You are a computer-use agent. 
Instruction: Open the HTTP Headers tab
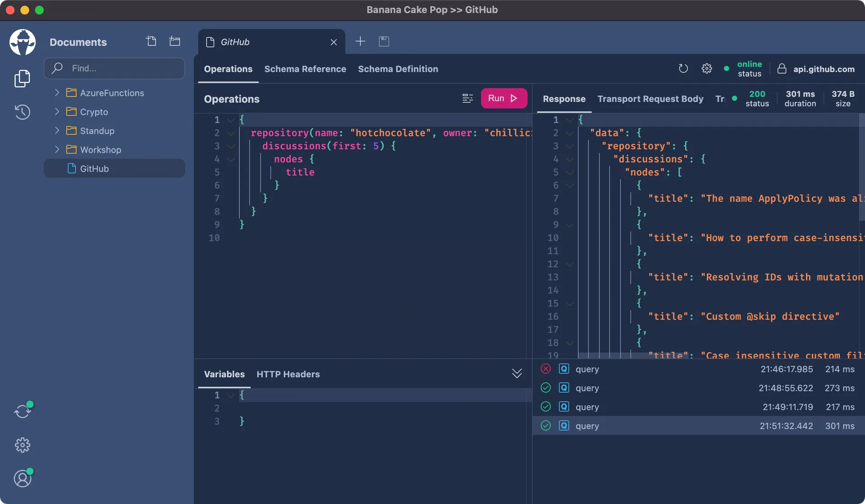(288, 374)
